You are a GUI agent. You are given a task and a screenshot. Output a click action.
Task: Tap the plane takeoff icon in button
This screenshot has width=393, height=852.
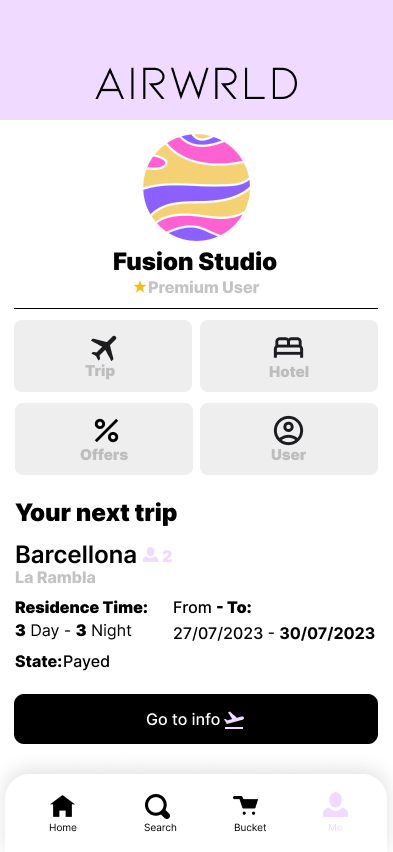click(x=234, y=720)
